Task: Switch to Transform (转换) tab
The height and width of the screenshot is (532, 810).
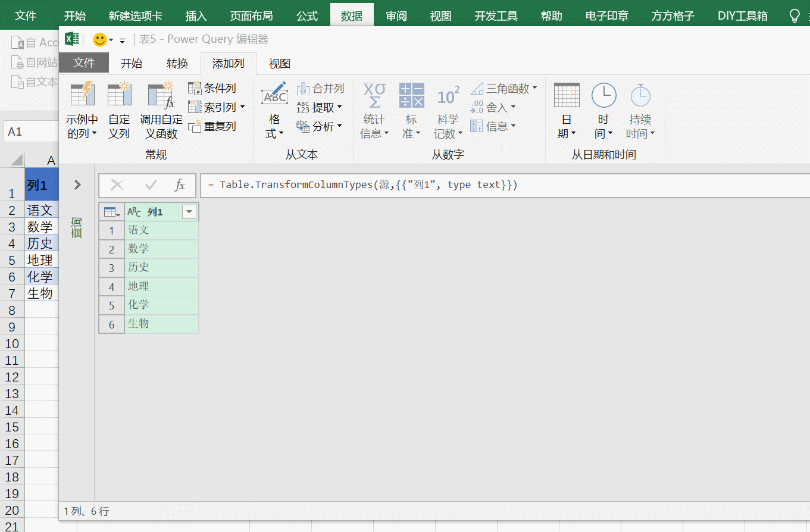Action: coord(177,63)
